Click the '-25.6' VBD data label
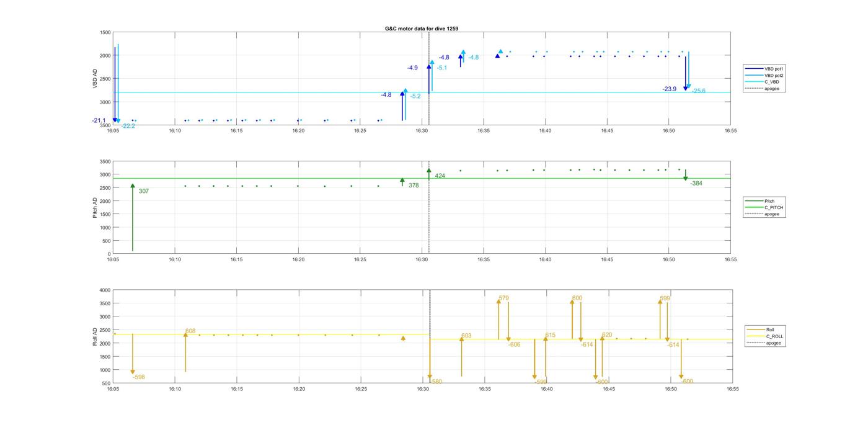Viewport: 868px width, 430px height. click(699, 91)
